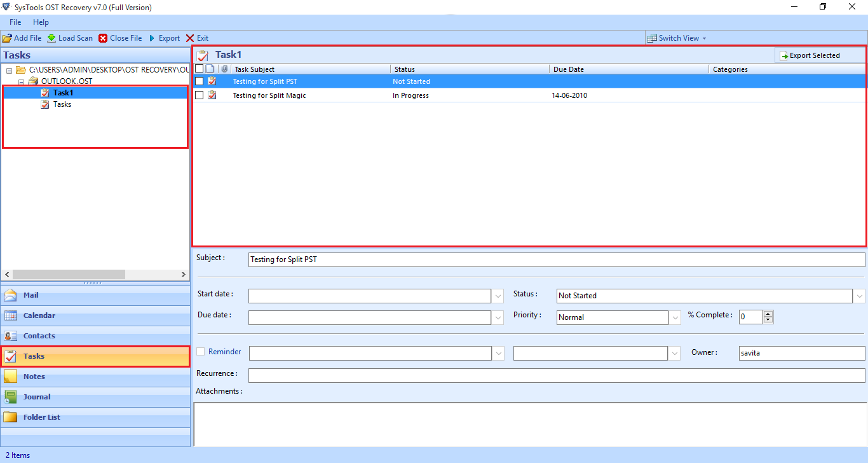Image resolution: width=868 pixels, height=463 pixels.
Task: Switch to the Journal pane
Action: [x=95, y=397]
